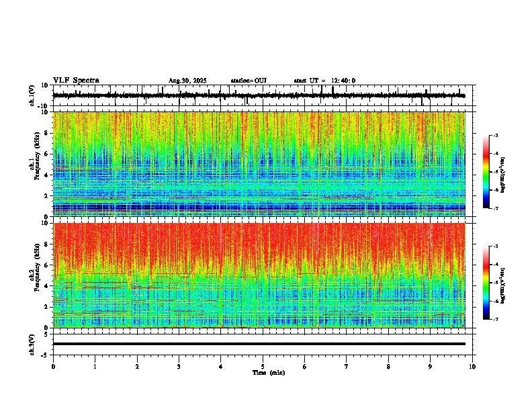Click the time axis tick label '10'
This screenshot has width=532, height=411.
click(x=472, y=367)
